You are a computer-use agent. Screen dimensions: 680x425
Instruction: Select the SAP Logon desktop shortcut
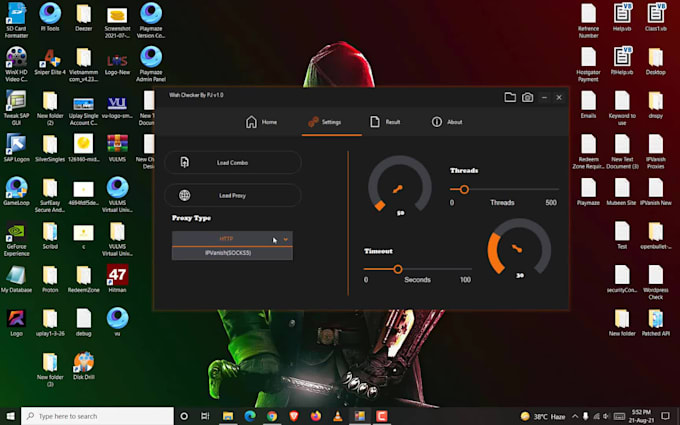click(16, 148)
